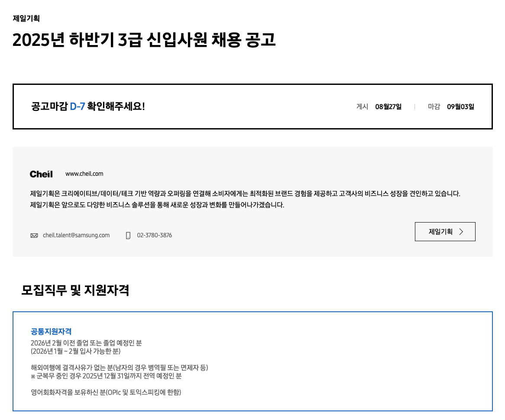Open the www.cheil.com link
Viewport: 505px width, 420px height.
[84, 174]
